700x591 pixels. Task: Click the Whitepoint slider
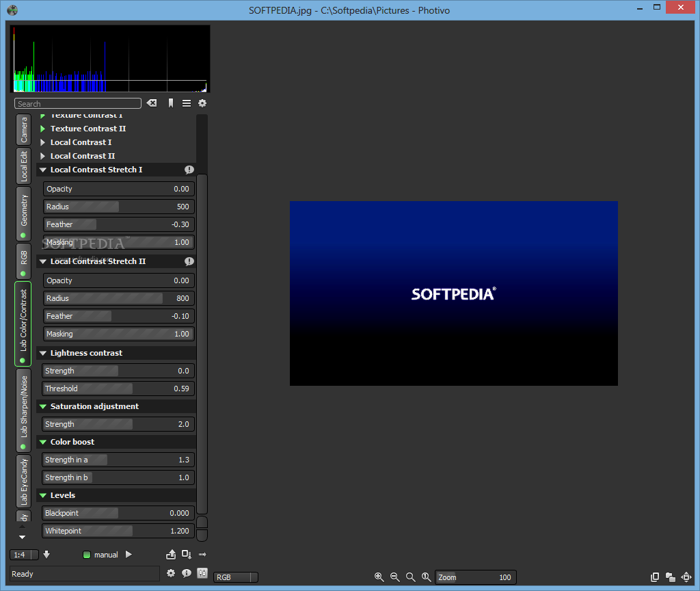[118, 531]
